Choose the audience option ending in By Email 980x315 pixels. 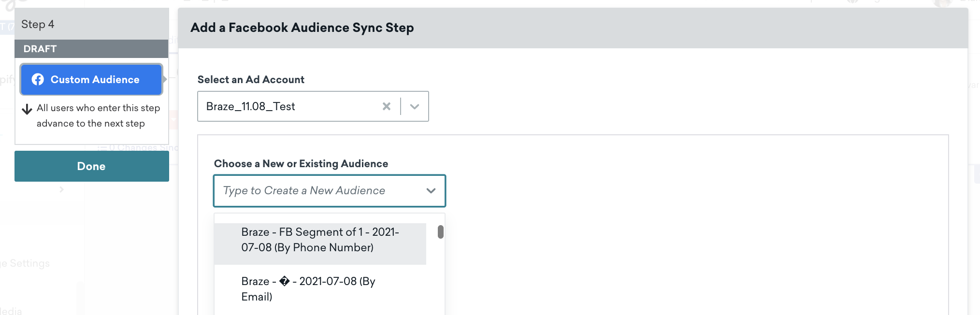tap(320, 289)
